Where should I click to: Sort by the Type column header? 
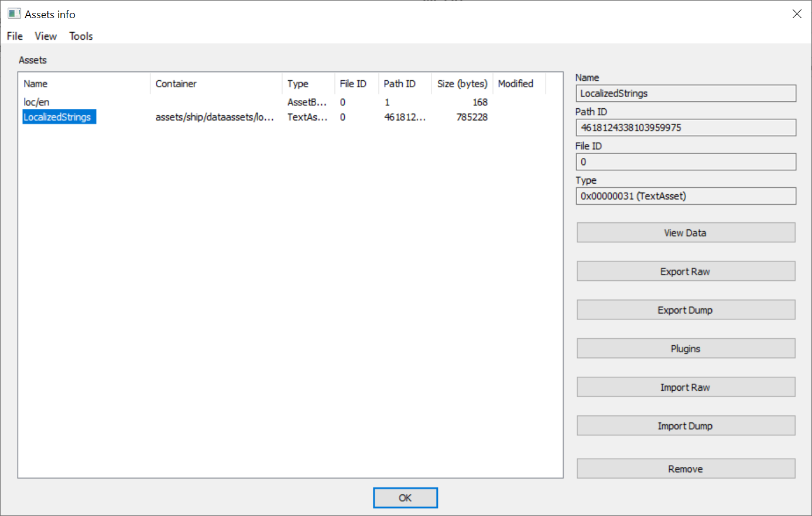[x=308, y=84]
